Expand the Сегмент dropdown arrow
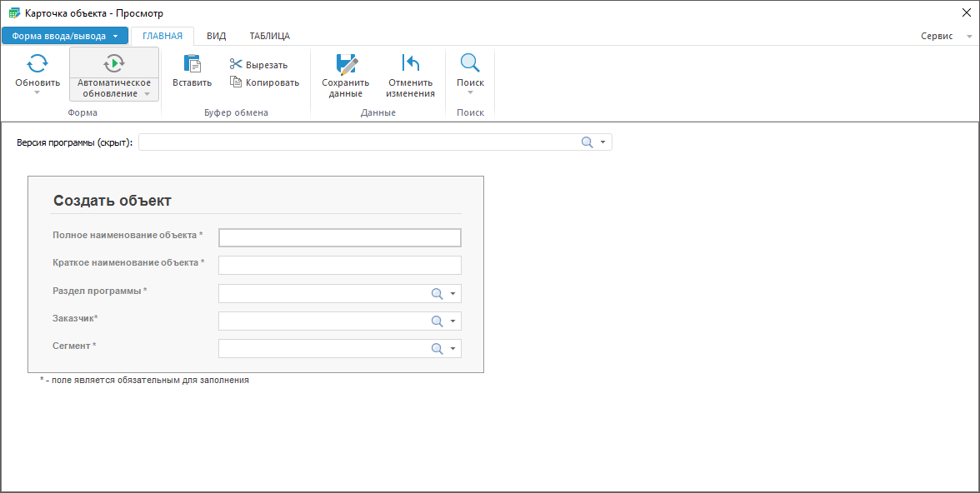The height and width of the screenshot is (493, 980). (453, 349)
